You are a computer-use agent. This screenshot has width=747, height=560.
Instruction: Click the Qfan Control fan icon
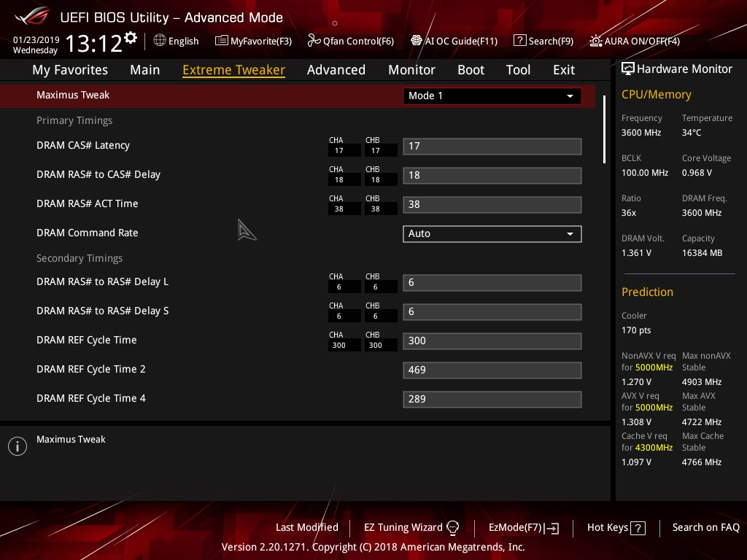314,41
